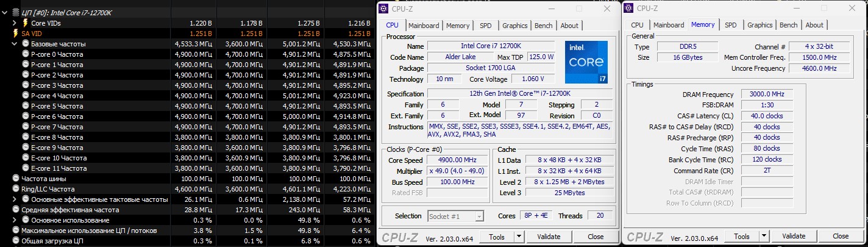The width and height of the screenshot is (868, 247).
Task: Click the clock icon of E-core 11 Частота
Action: [25, 168]
